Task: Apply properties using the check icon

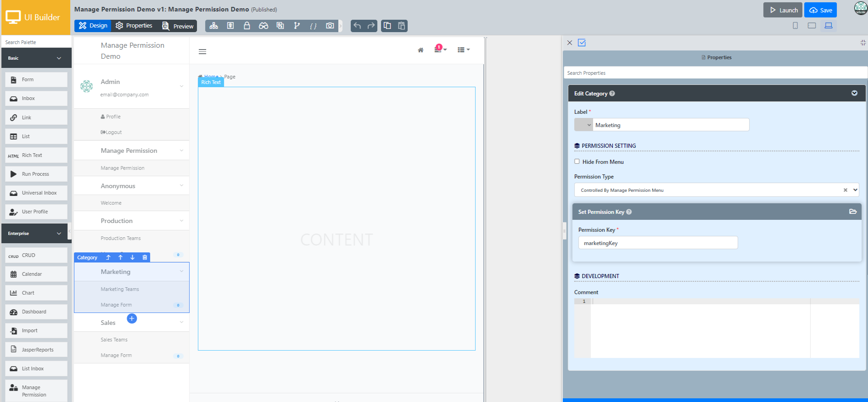Action: click(x=582, y=43)
